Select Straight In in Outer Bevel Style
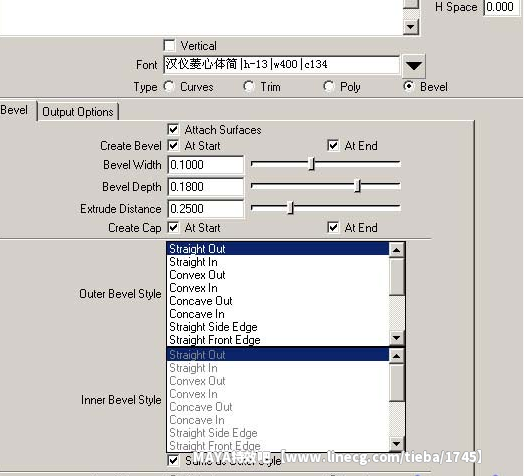Image resolution: width=524 pixels, height=476 pixels. click(x=278, y=262)
